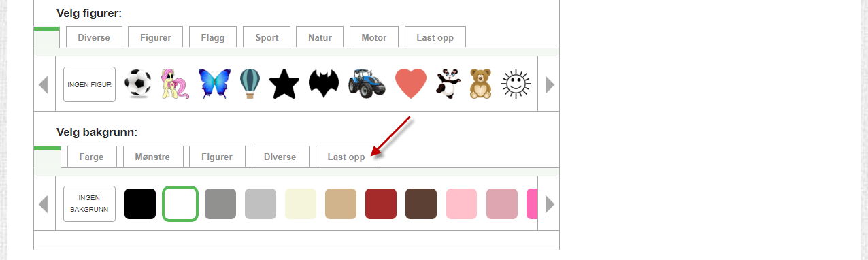Image resolution: width=868 pixels, height=260 pixels.
Task: Switch to the Mønstre background tab
Action: click(x=153, y=157)
